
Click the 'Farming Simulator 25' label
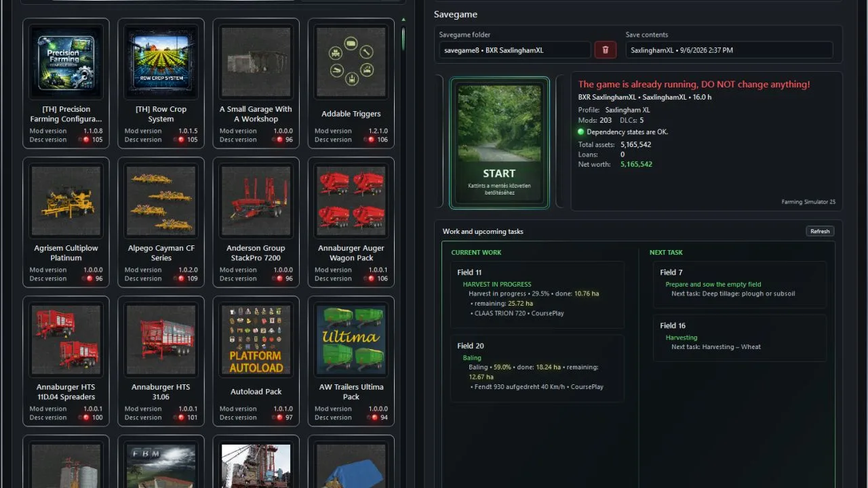(808, 202)
